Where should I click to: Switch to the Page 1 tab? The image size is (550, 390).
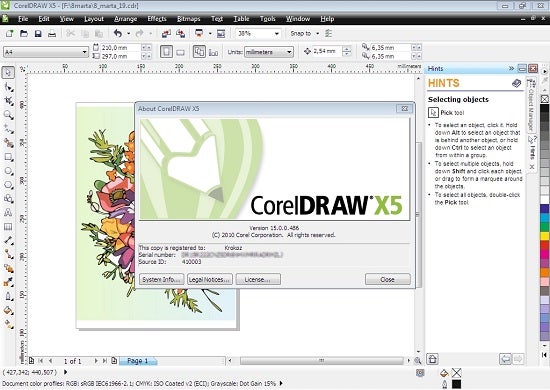click(x=138, y=361)
